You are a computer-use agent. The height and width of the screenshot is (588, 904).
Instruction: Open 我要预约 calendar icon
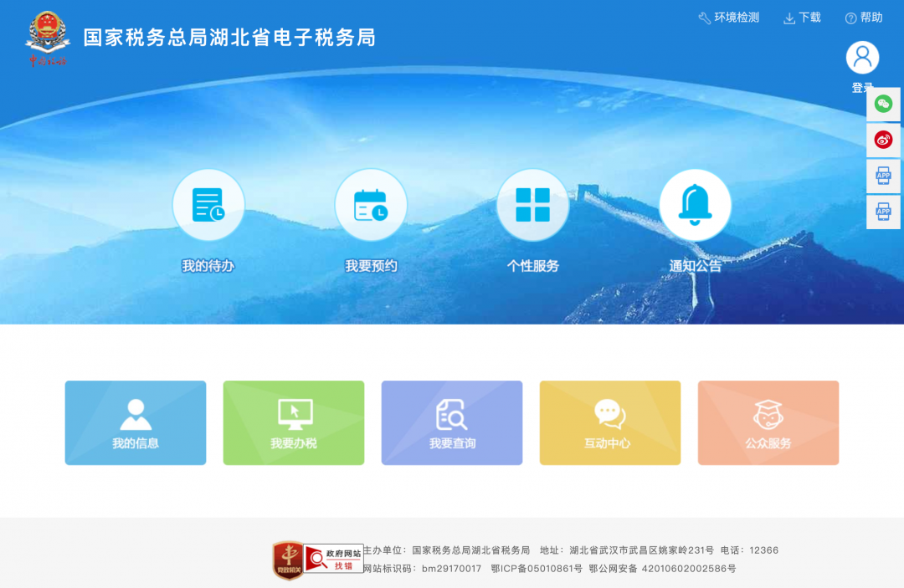[371, 205]
